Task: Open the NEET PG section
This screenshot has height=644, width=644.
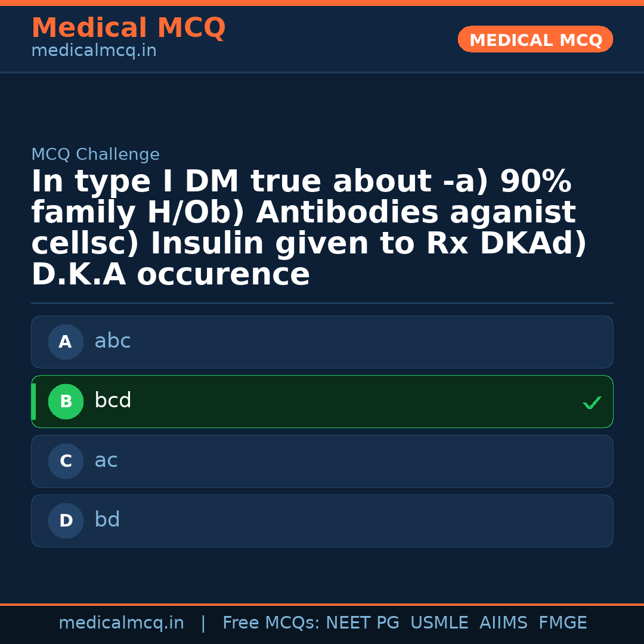Action: 362,622
